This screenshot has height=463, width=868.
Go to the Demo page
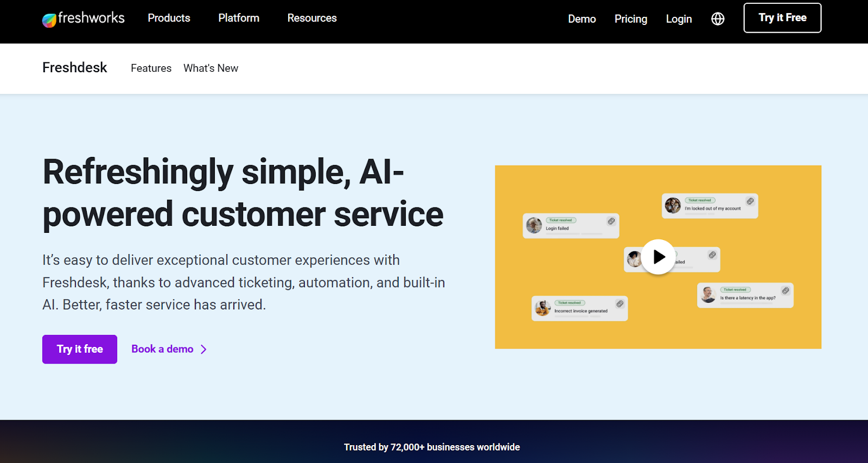(582, 19)
